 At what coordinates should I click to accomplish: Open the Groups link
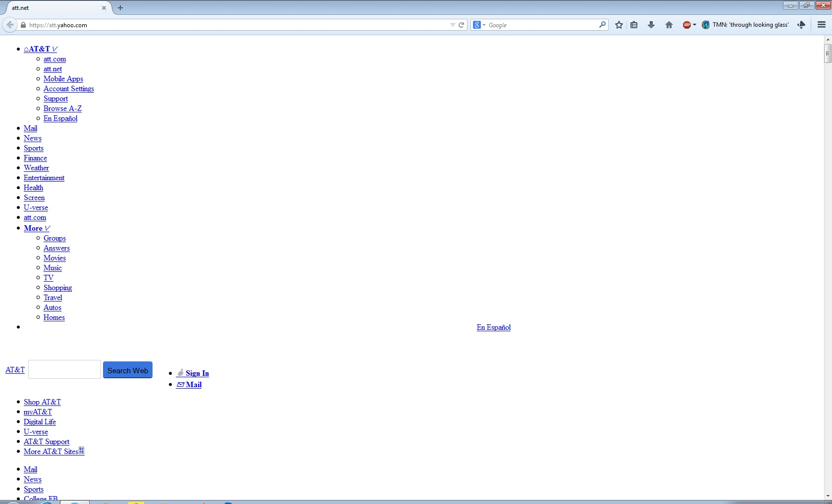54,238
